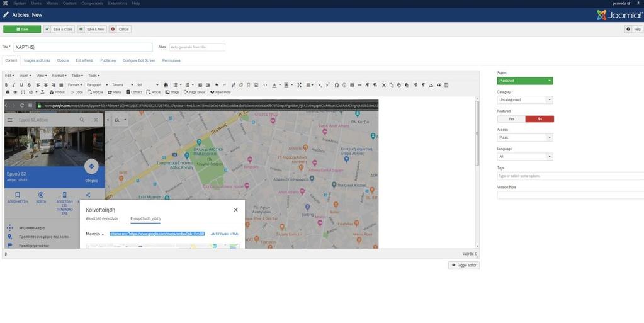This screenshot has height=323, width=644.
Task: Click in the Title input field
Action: pos(83,47)
